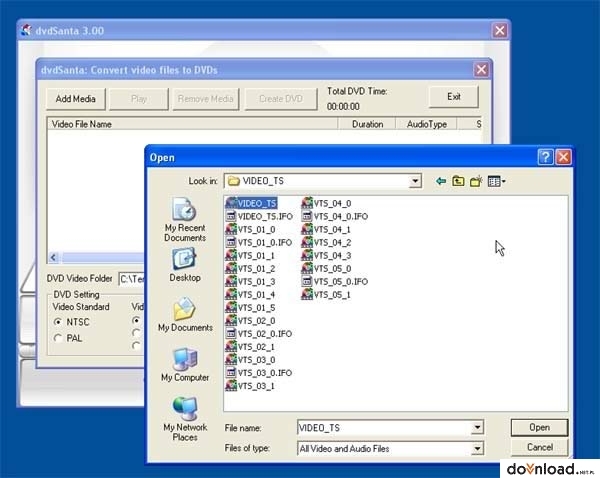Go back using the green arrow icon

(441, 181)
